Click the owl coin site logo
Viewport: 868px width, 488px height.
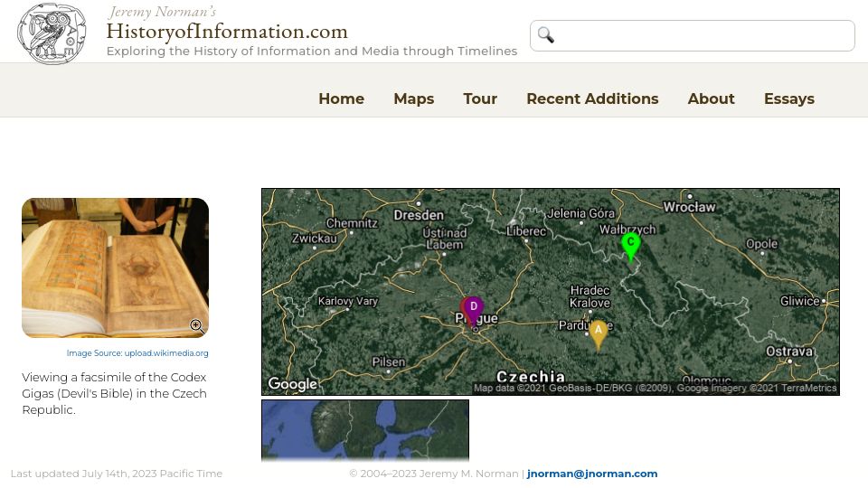click(52, 33)
